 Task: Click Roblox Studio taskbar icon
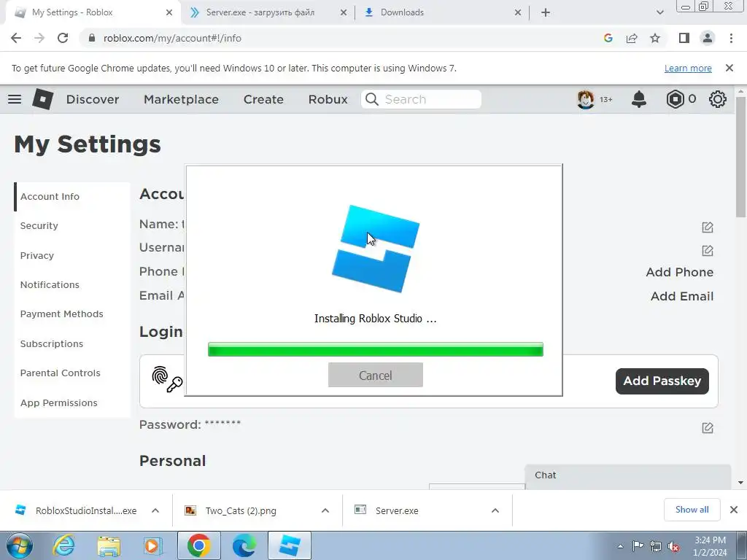click(290, 545)
